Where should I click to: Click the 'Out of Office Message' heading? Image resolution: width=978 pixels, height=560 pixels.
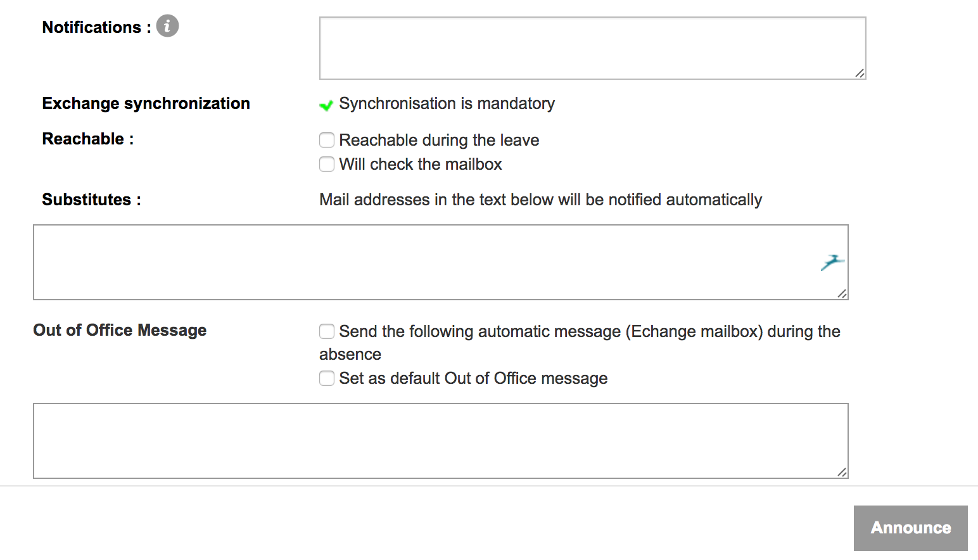coord(120,330)
